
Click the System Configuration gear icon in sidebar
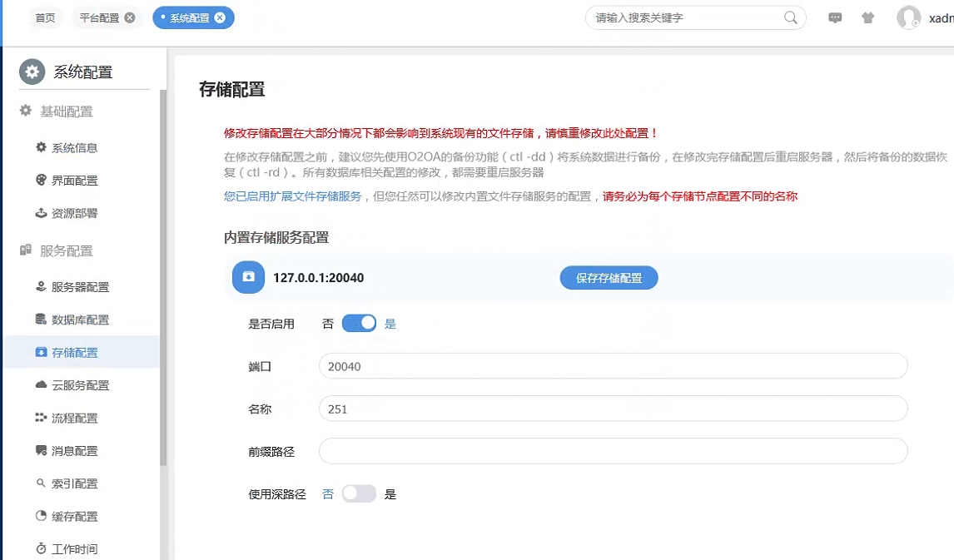coord(32,72)
